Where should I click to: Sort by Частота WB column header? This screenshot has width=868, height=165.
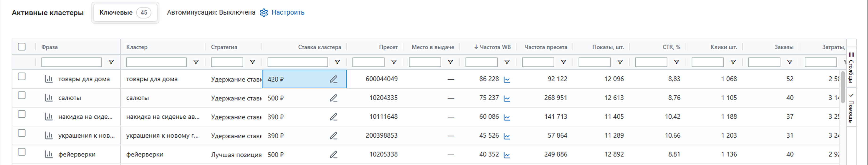494,47
